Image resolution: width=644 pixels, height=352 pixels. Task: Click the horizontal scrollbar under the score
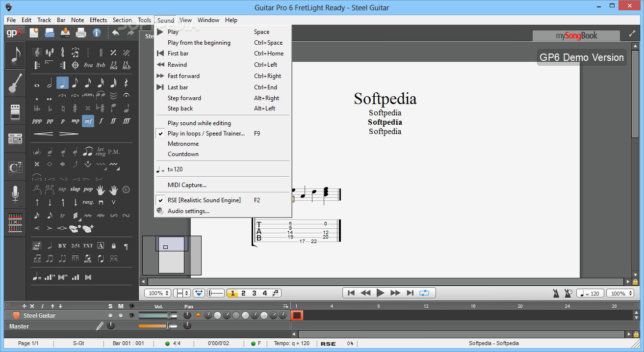point(386,282)
